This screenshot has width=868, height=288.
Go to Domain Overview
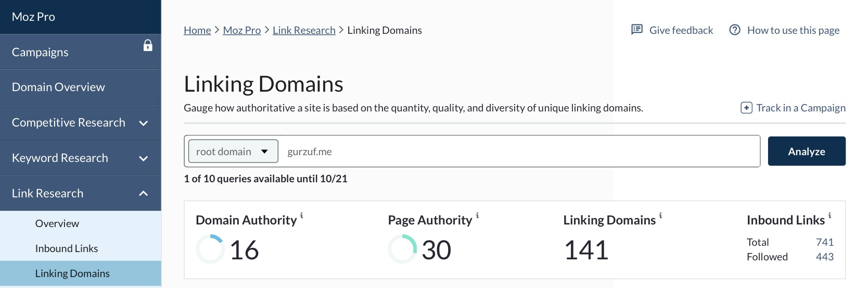[x=81, y=87]
